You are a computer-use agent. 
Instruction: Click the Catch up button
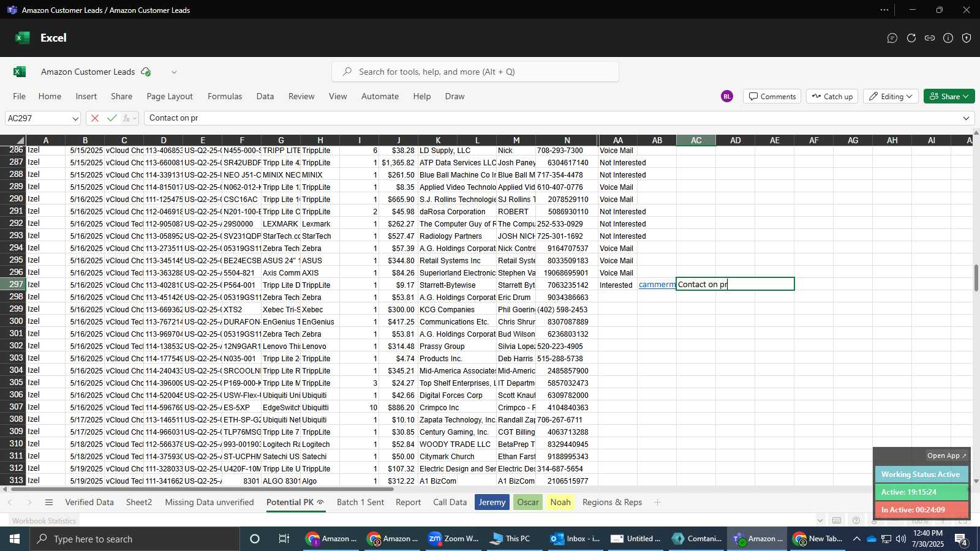(x=832, y=96)
